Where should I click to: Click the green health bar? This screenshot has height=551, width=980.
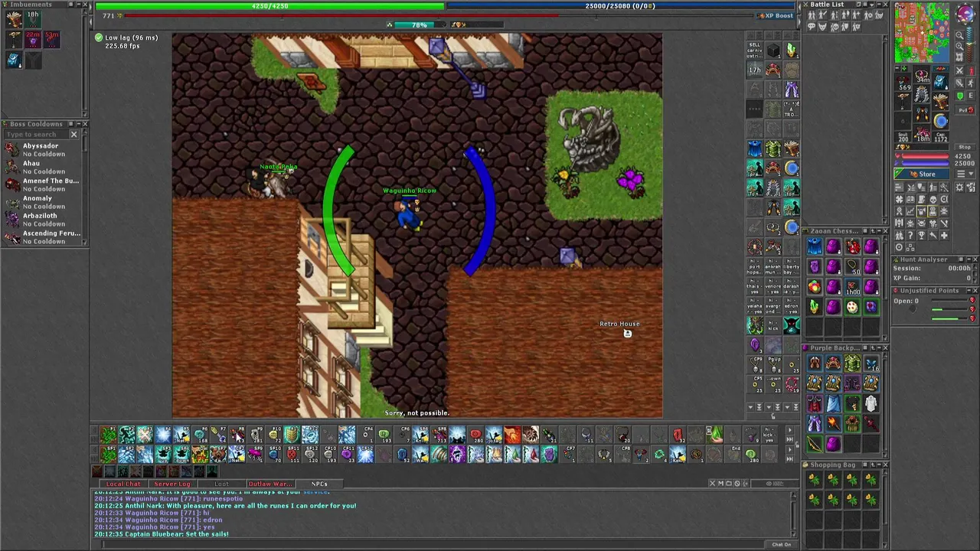(269, 5)
